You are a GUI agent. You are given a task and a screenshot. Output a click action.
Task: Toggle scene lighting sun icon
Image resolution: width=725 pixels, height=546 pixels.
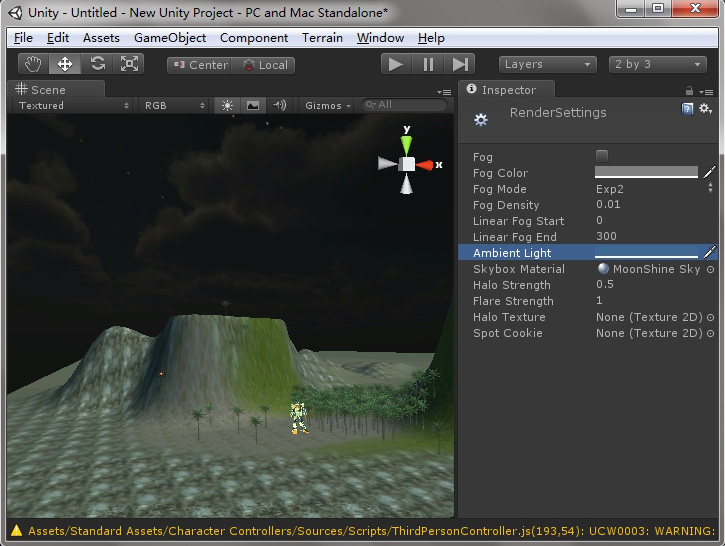(227, 105)
